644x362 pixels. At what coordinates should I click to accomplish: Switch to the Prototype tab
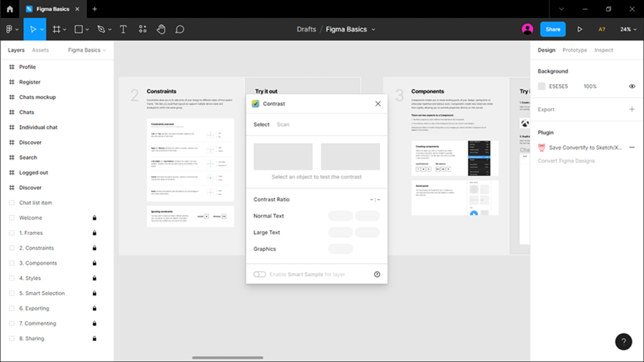575,50
